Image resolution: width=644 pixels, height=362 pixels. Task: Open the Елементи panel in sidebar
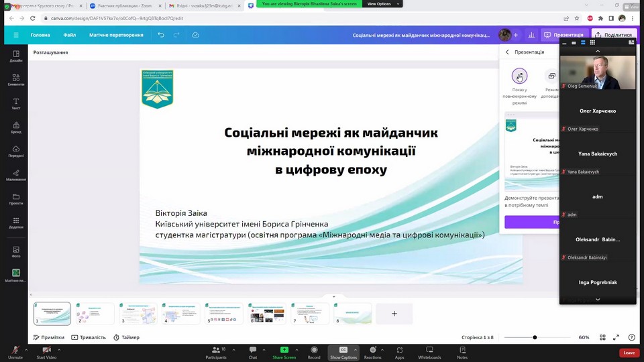click(x=16, y=80)
